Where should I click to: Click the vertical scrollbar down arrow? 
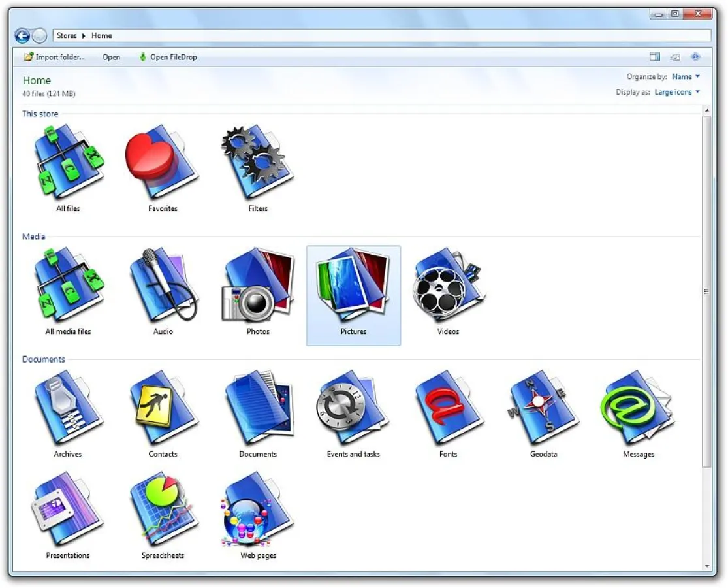[x=706, y=566]
